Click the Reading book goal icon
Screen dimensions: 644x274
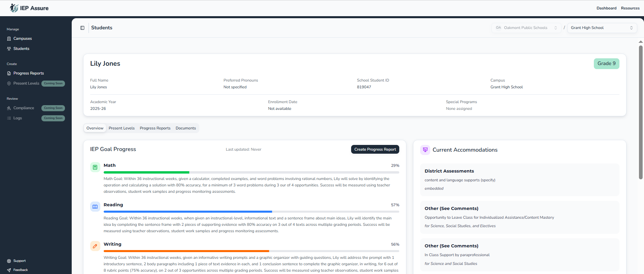click(95, 207)
